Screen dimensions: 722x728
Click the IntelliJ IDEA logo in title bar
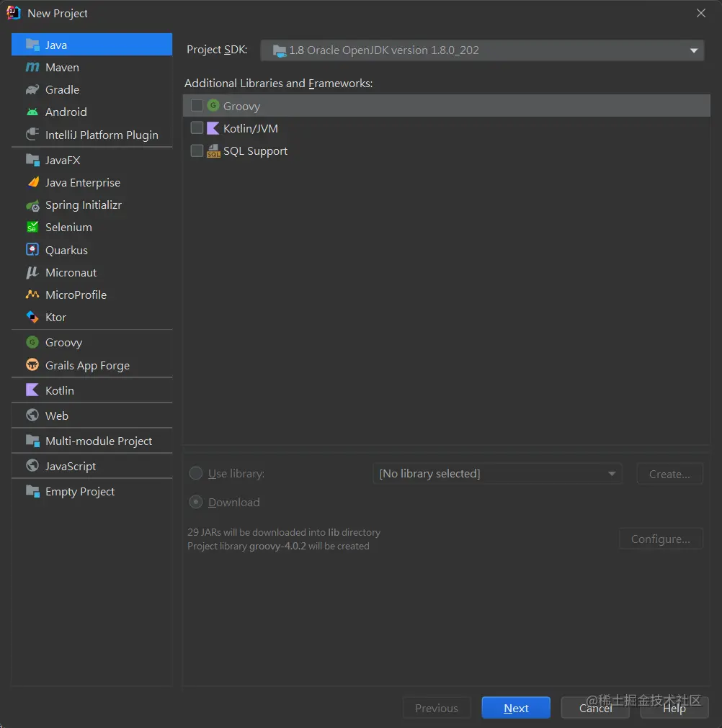[14, 13]
